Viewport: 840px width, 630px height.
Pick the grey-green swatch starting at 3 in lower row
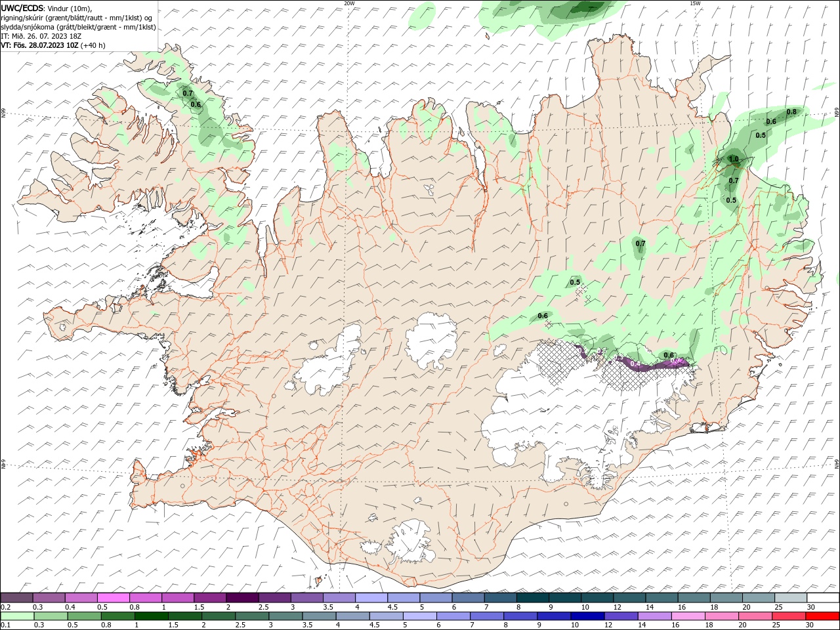(x=286, y=616)
